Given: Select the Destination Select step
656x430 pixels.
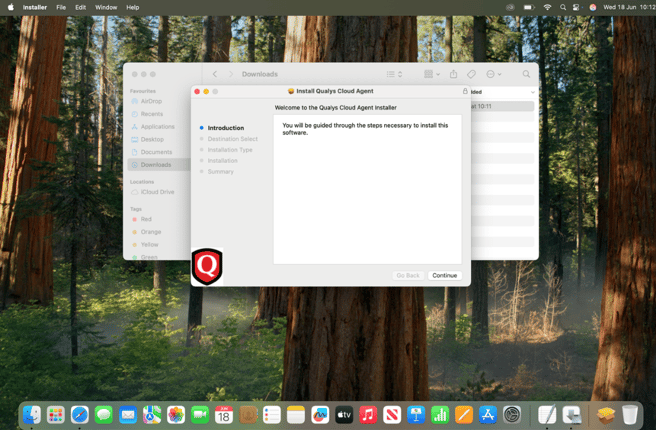Looking at the screenshot, I should coord(233,139).
